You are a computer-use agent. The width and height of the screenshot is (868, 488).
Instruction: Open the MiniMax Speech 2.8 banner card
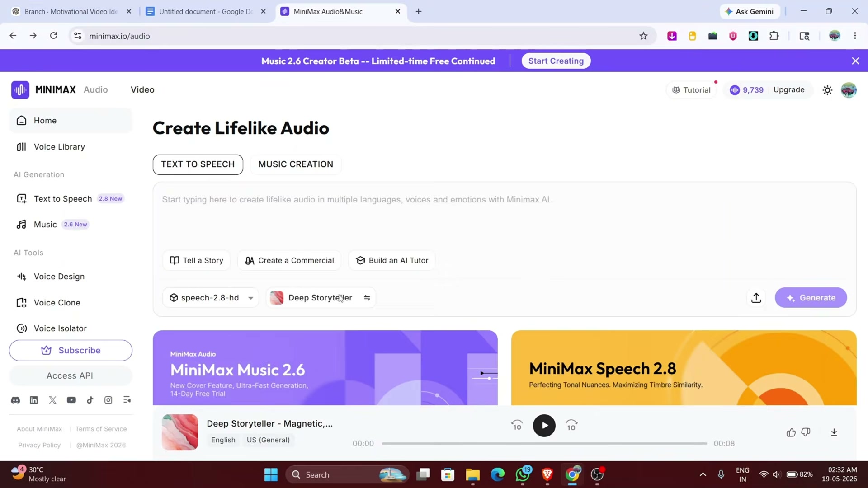[x=684, y=368]
